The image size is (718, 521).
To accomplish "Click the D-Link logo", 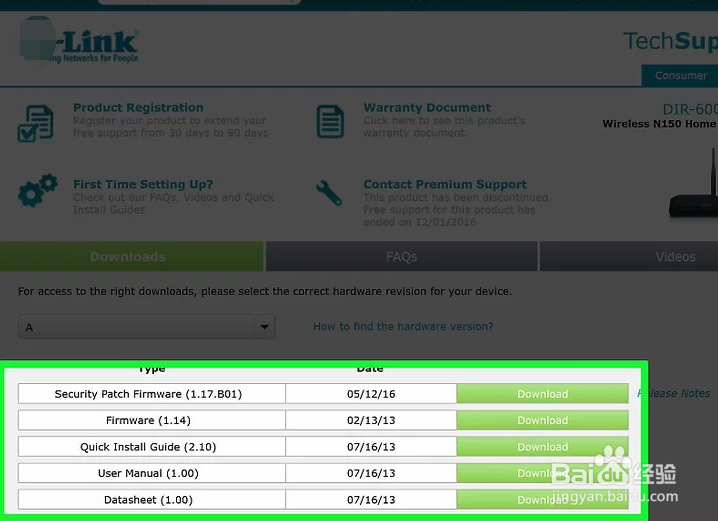I will 79,40.
